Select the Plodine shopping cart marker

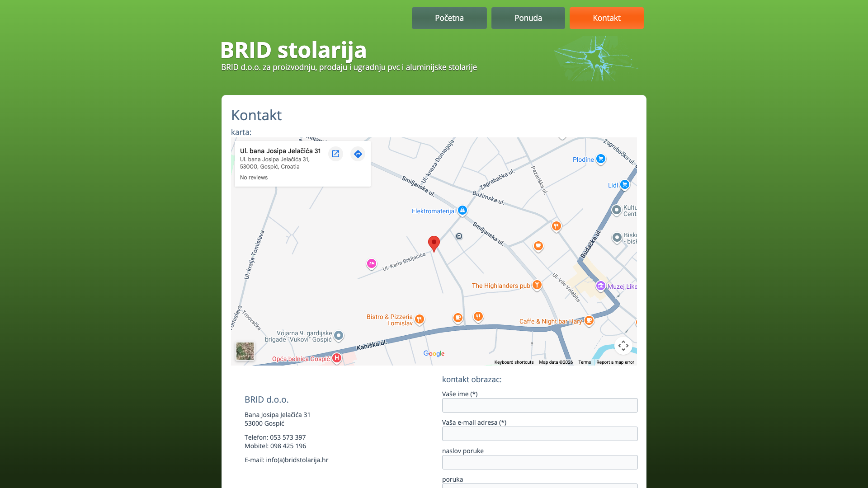pyautogui.click(x=600, y=159)
